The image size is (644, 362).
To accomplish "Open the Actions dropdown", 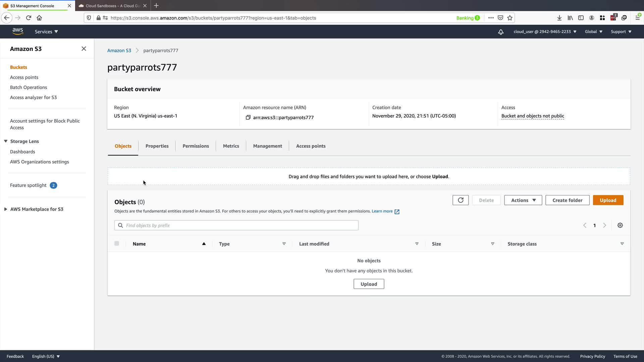I will [x=523, y=200].
